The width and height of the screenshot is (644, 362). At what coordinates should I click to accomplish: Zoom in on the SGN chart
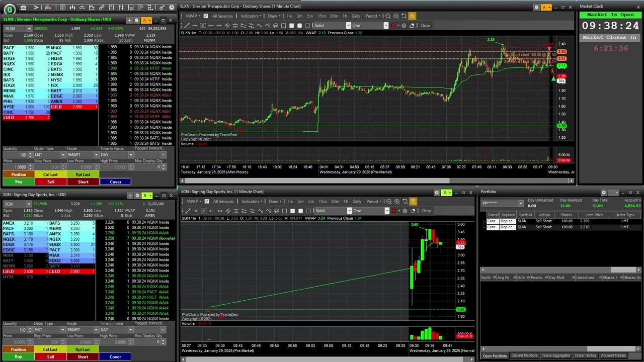point(397,202)
